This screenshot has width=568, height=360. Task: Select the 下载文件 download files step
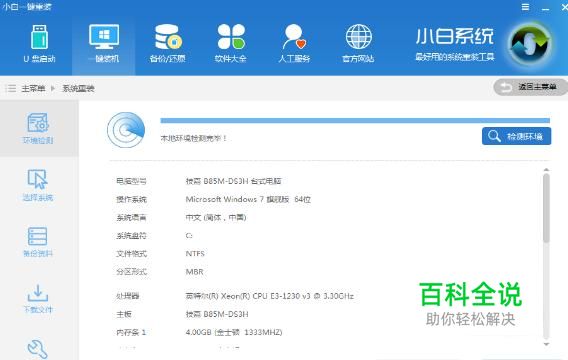38,299
